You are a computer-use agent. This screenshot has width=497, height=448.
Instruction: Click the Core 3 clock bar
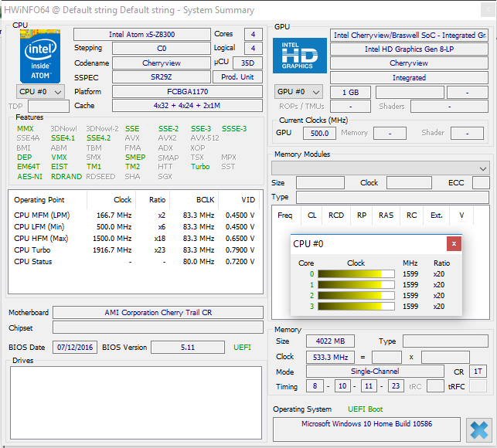click(356, 307)
